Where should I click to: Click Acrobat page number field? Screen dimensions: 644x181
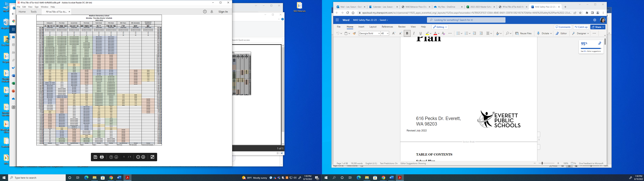tap(124, 157)
